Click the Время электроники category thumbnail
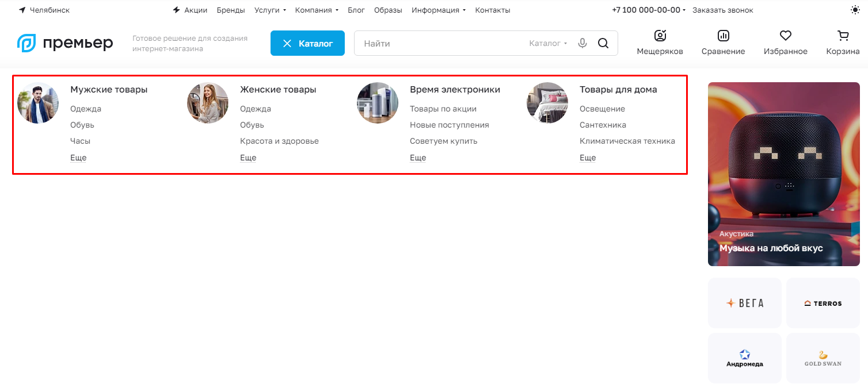 coord(378,103)
